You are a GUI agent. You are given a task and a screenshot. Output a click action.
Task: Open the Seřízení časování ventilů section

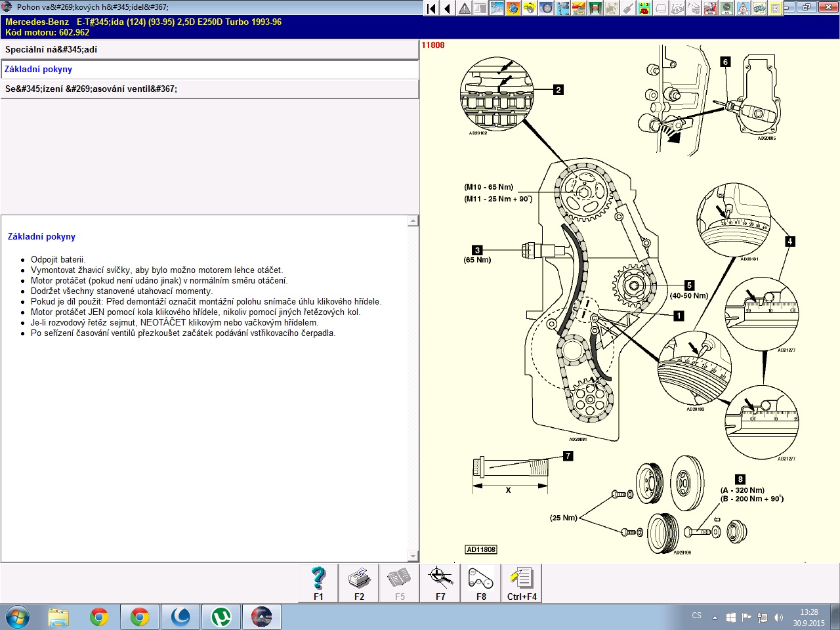[x=209, y=89]
